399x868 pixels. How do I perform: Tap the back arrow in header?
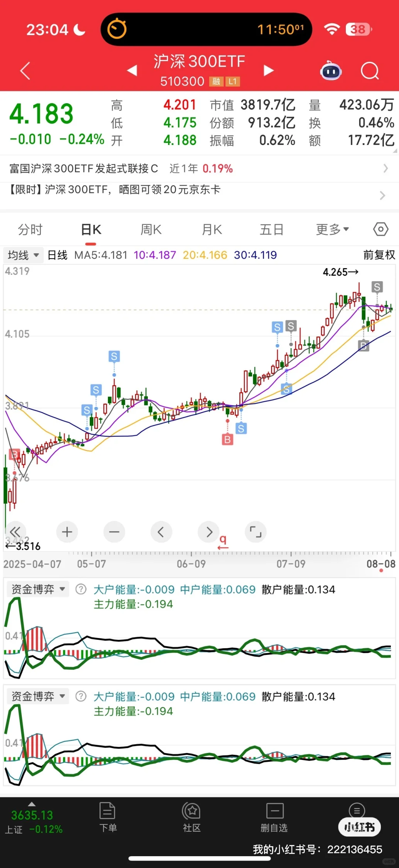tap(25, 71)
